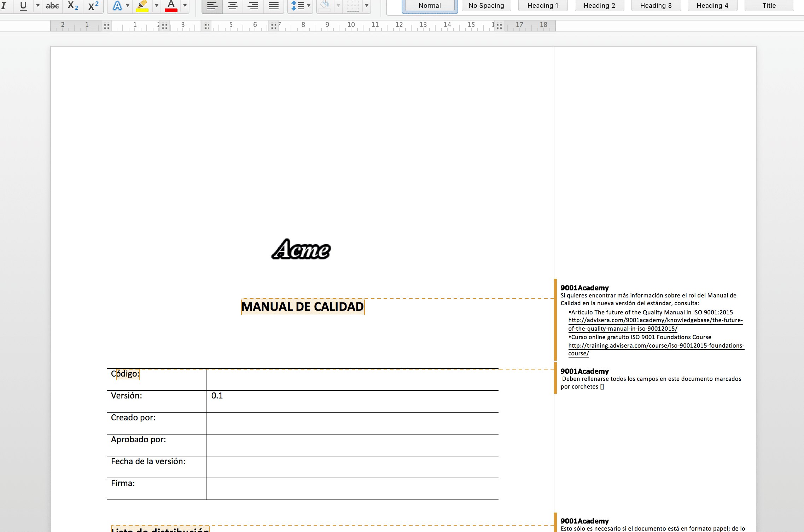Open the borders dropdown menu
This screenshot has height=532, width=804.
pos(366,6)
